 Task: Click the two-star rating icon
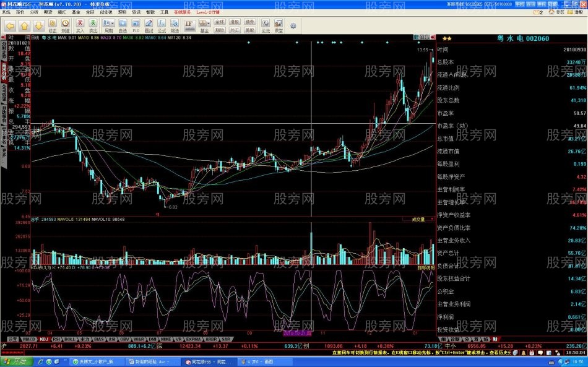pos(447,38)
